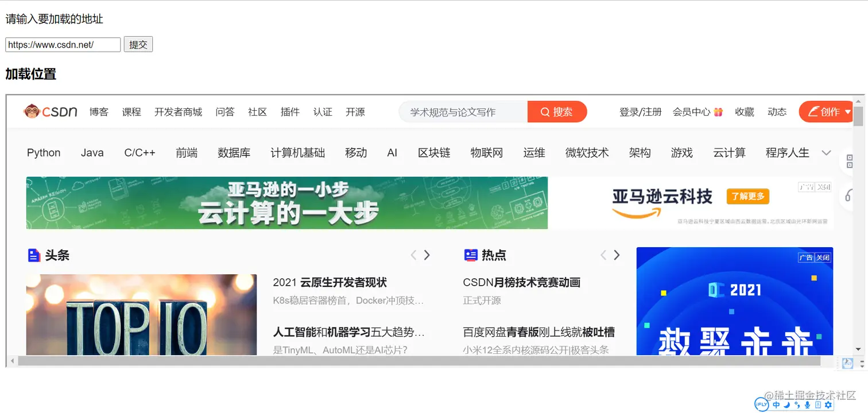Open the 开源 menu item
The width and height of the screenshot is (868, 413).
(355, 112)
